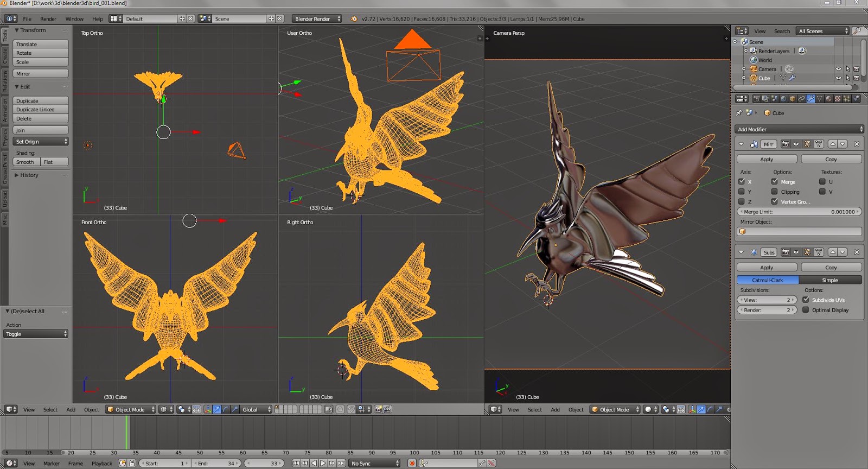
Task: Expand the History panel
Action: point(29,175)
